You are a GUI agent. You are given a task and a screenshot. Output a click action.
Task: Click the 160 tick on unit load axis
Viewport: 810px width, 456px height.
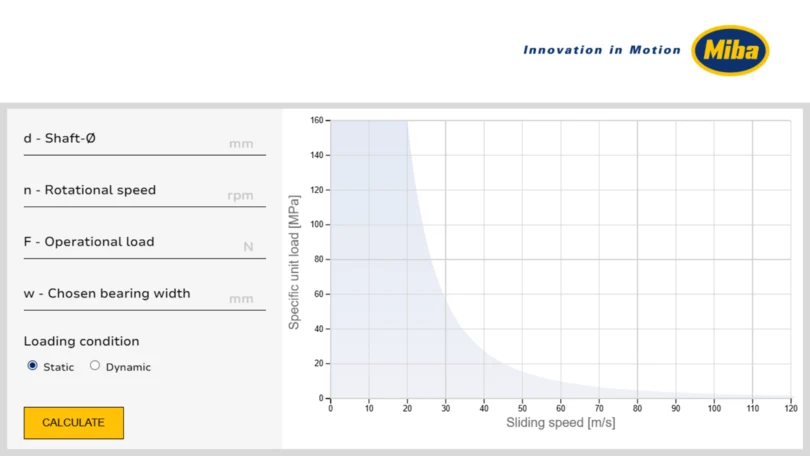[317, 120]
